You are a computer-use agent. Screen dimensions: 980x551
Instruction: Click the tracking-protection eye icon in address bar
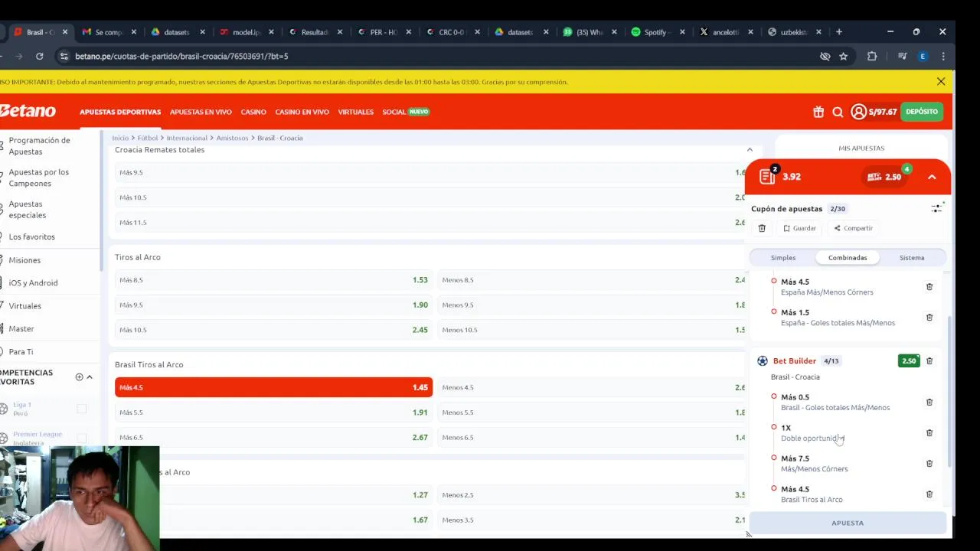(825, 56)
